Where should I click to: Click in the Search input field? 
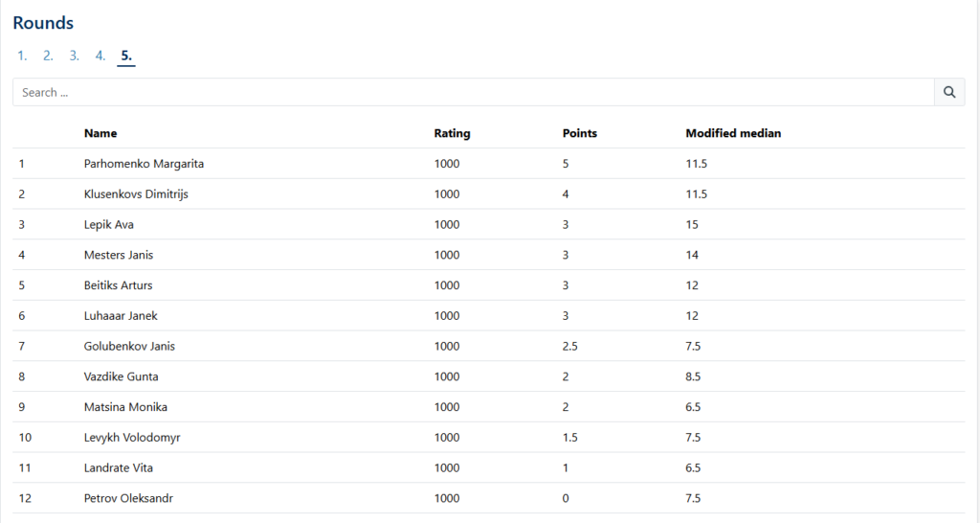point(474,92)
